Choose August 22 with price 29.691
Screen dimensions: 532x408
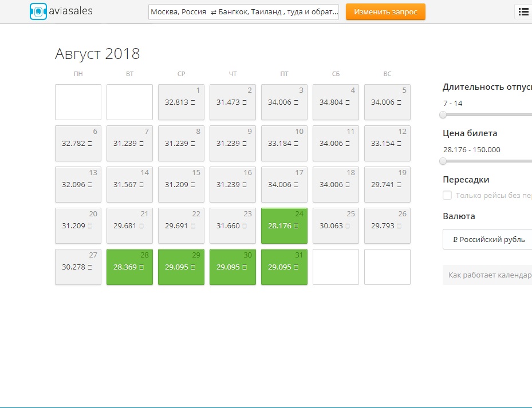(181, 226)
